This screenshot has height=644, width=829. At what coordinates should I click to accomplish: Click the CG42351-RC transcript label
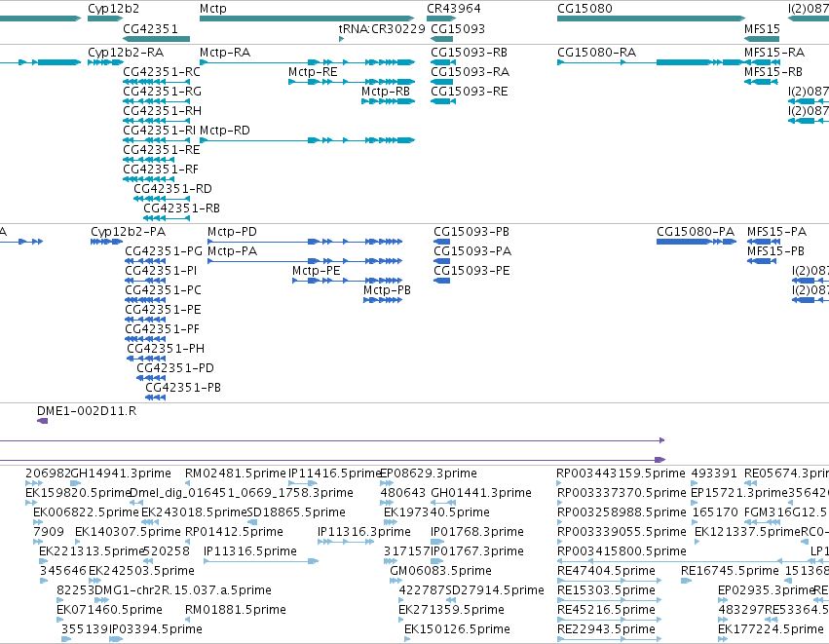tap(162, 72)
